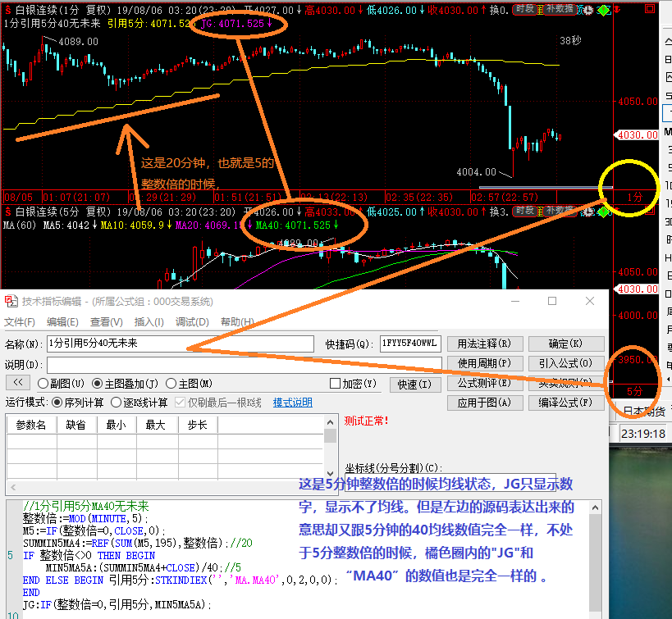Tick the 加密(Y) checkbox

[335, 384]
